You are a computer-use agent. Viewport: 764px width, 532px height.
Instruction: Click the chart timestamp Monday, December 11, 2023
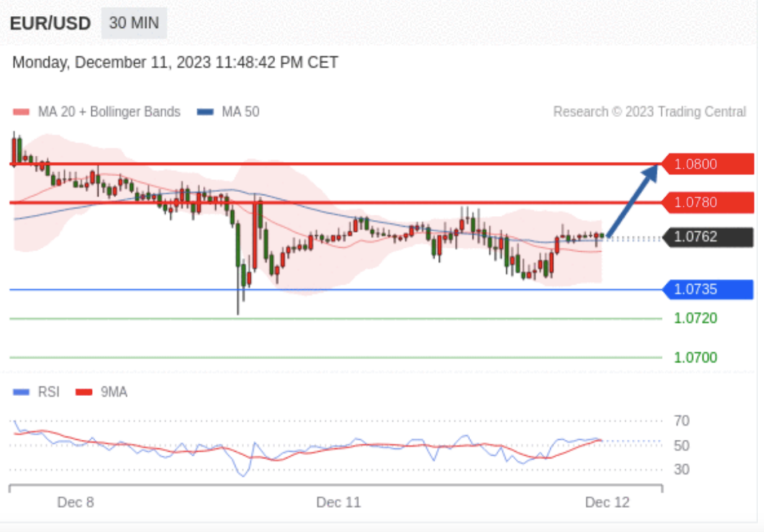175,62
